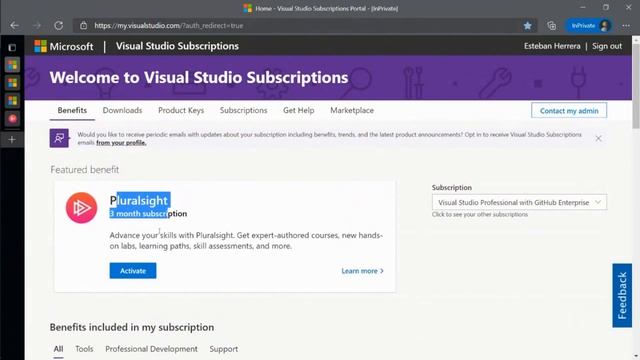Add a new tab with the plus icon
Image resolution: width=640 pixels, height=360 pixels.
(x=12, y=140)
